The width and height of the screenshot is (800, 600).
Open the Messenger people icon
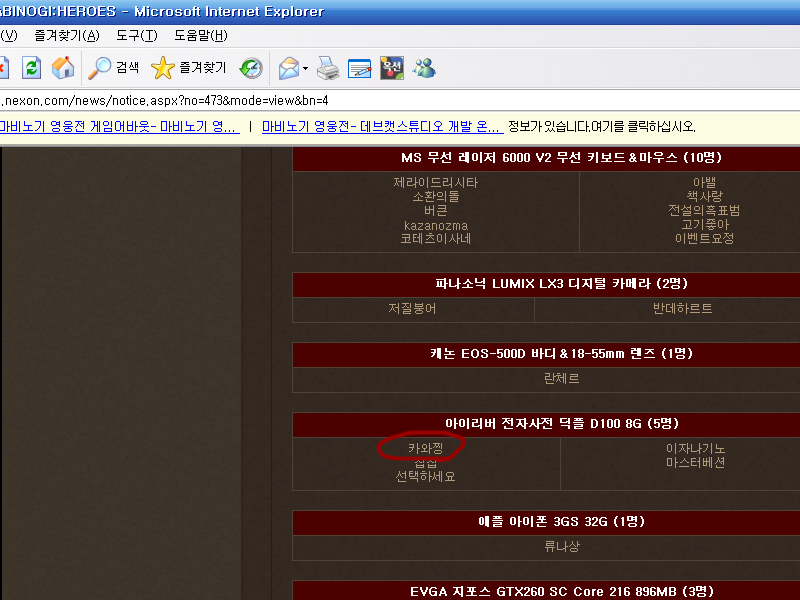(424, 68)
